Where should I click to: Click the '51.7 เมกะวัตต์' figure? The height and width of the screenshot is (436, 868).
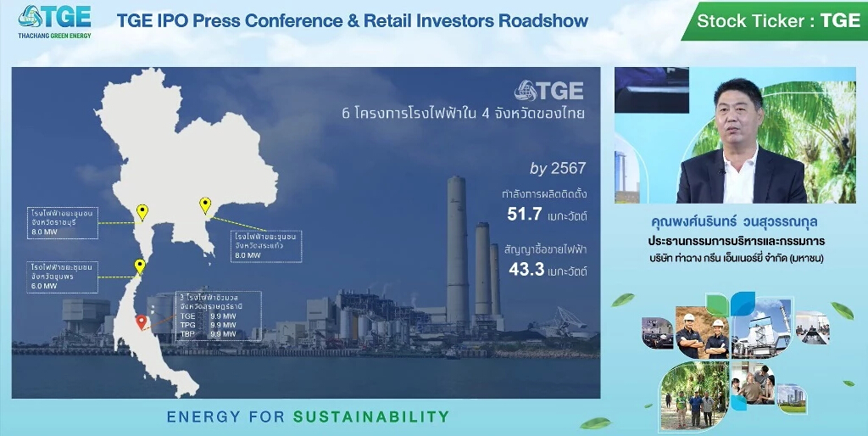pyautogui.click(x=547, y=215)
